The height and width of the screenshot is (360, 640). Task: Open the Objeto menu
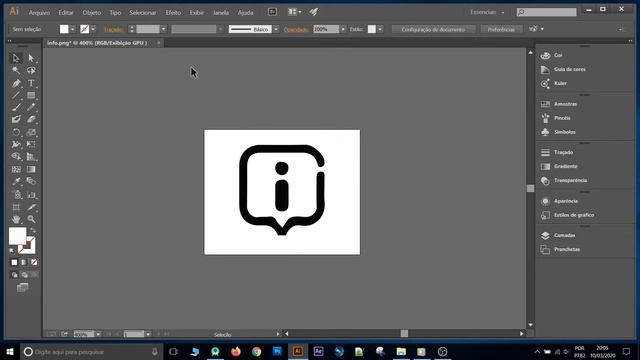(x=91, y=13)
